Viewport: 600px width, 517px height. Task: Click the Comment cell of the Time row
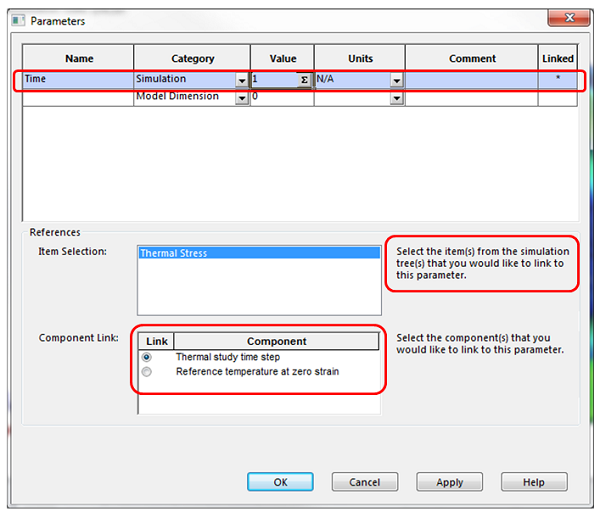coord(471,79)
